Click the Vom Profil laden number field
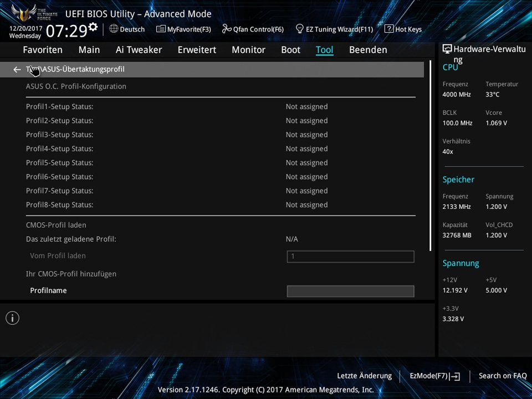532x399 pixels. coord(350,257)
